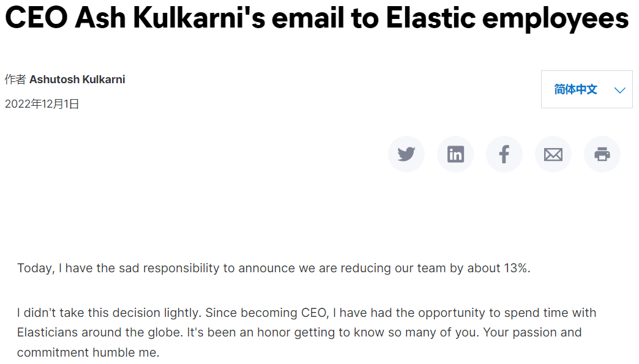Viewport: 639px width, 364px height.
Task: Click the sentence starting "Today, I have"
Action: tap(274, 269)
